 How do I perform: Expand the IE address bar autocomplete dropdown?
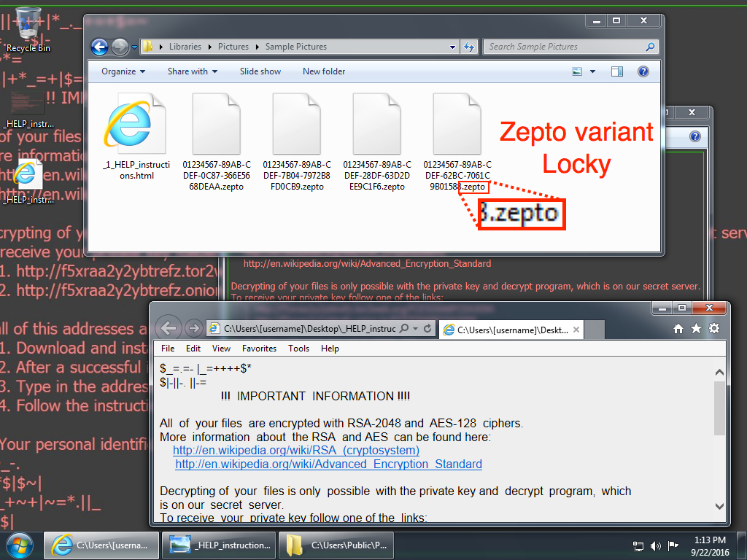click(x=415, y=329)
